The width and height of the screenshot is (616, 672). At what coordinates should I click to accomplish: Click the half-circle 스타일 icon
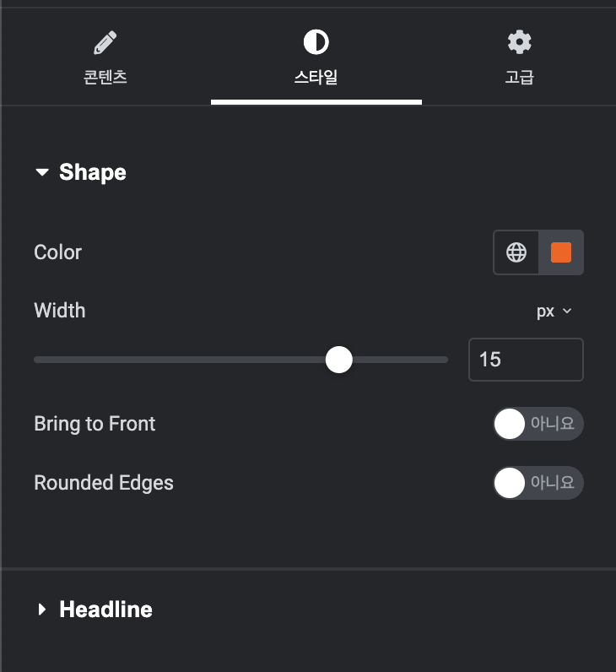point(316,42)
